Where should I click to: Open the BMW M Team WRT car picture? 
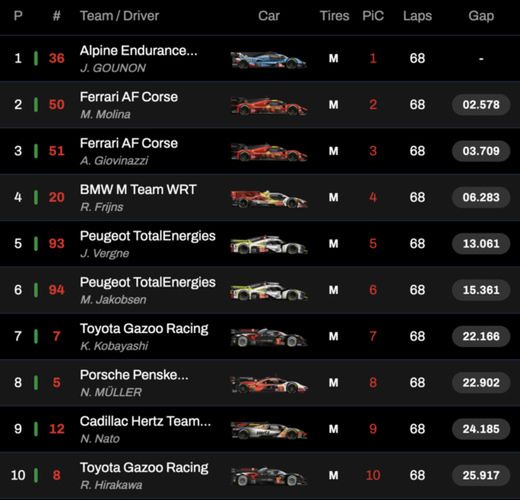click(269, 199)
